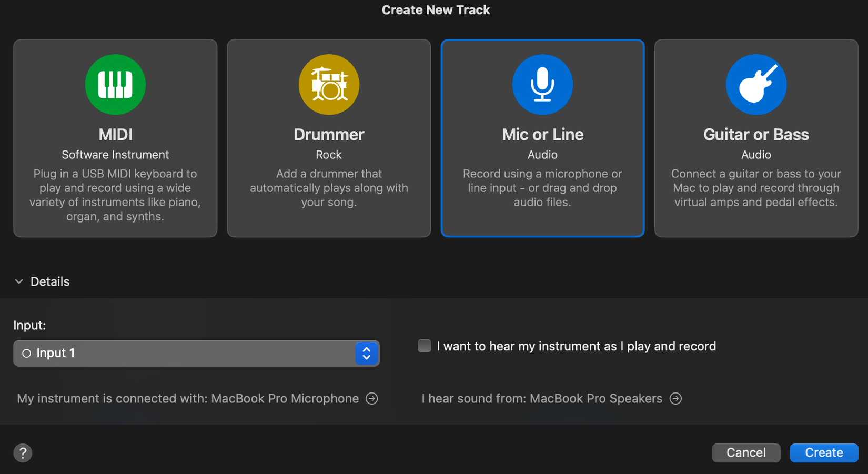Image resolution: width=868 pixels, height=474 pixels.
Task: Click the Drummer description text
Action: point(329,188)
